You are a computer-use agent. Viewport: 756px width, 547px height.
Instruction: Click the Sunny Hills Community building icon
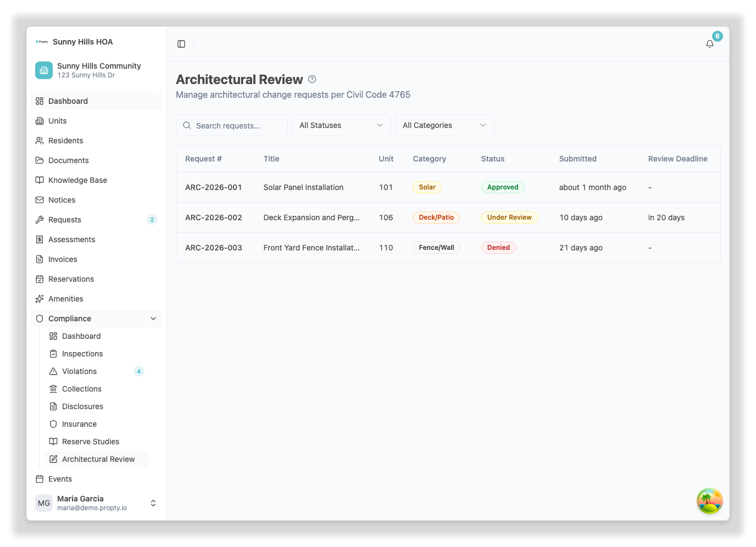(x=44, y=70)
